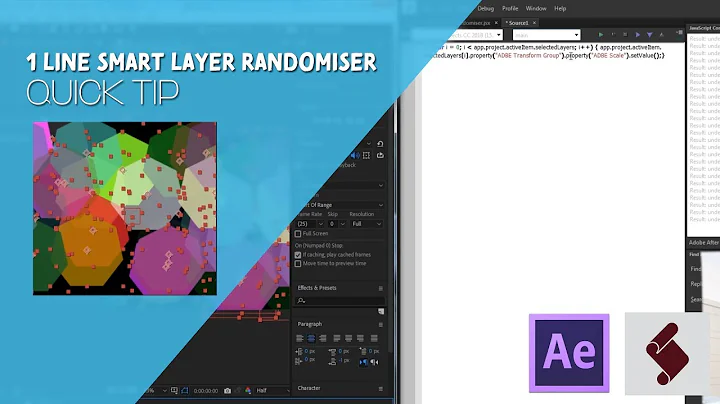Set left-to-right text direction
720x404 pixels.
(x=363, y=362)
